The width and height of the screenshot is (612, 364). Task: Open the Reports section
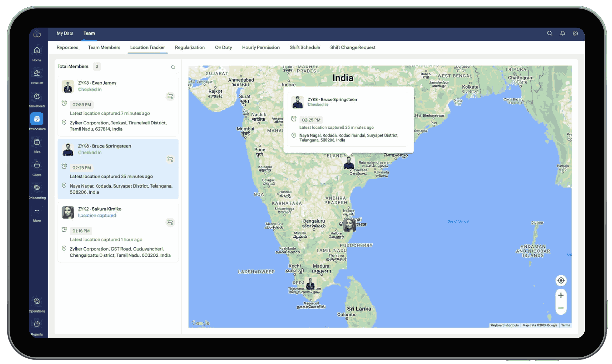37,328
